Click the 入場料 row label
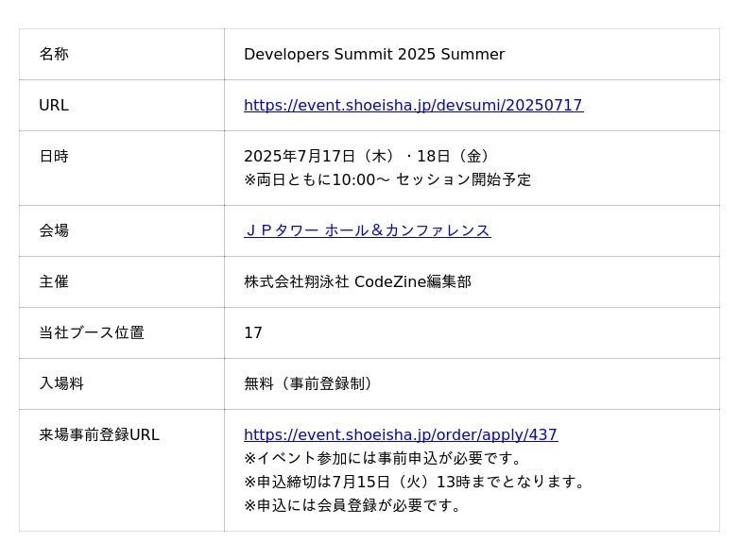The height and width of the screenshot is (560, 756). click(x=61, y=383)
